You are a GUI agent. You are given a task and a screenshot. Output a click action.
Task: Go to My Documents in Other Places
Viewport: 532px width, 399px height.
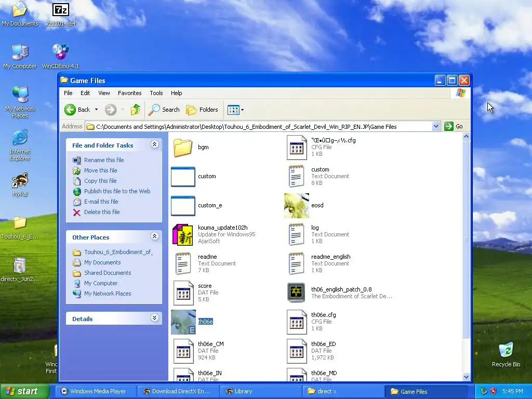[102, 262]
